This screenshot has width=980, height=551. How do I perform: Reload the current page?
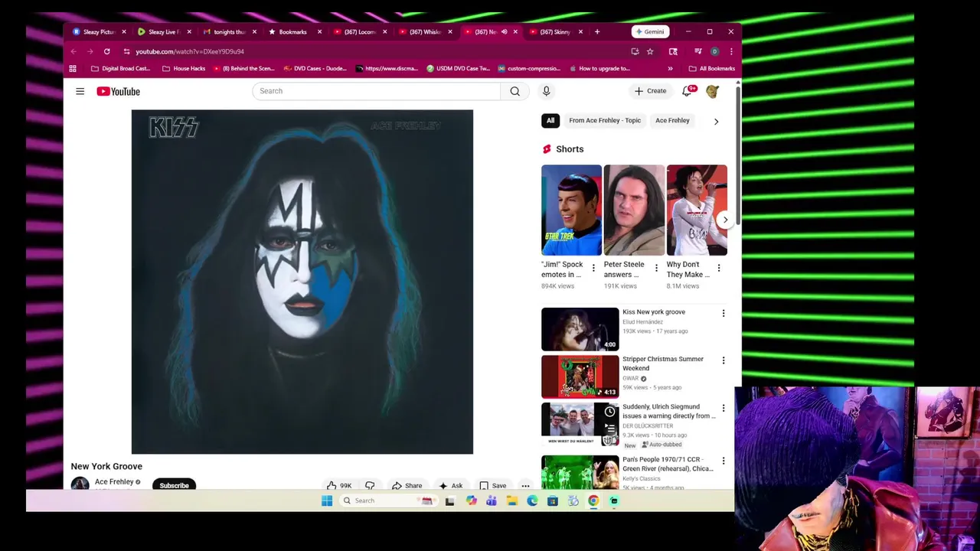[106, 51]
